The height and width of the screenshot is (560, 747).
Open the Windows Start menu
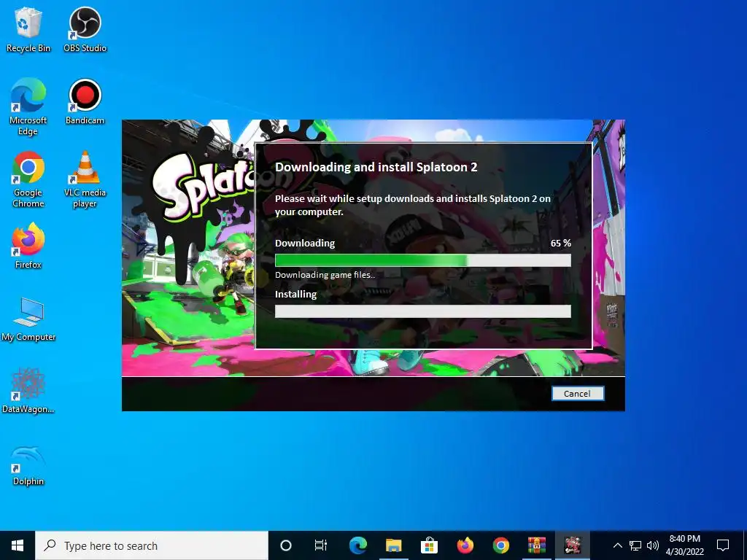[18, 545]
